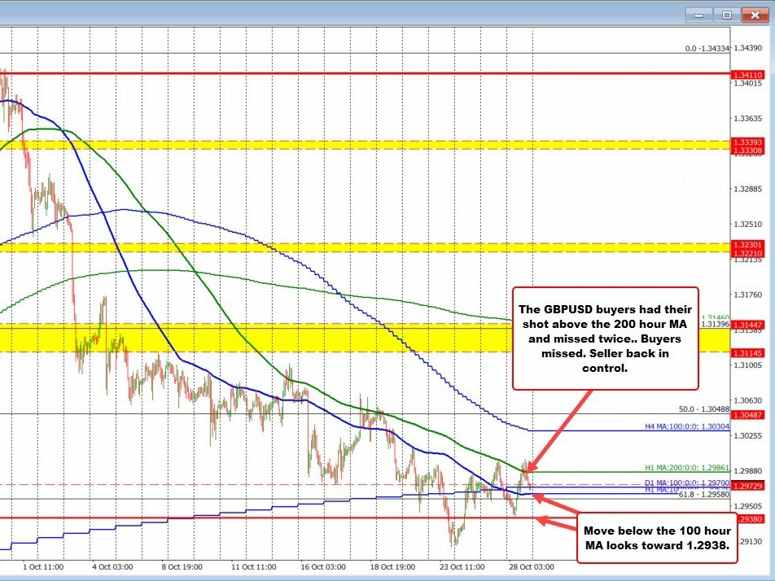
Task: Select the red 1.34110 price tag
Action: (748, 75)
